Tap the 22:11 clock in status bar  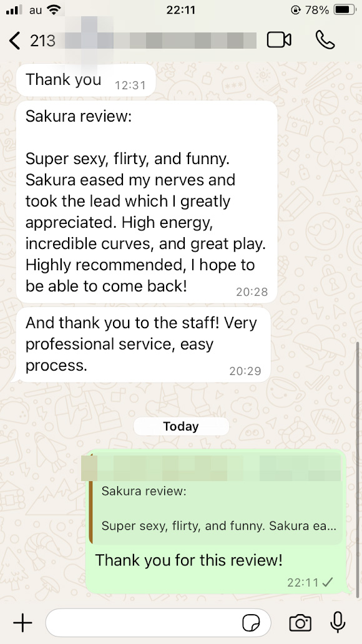(x=181, y=10)
